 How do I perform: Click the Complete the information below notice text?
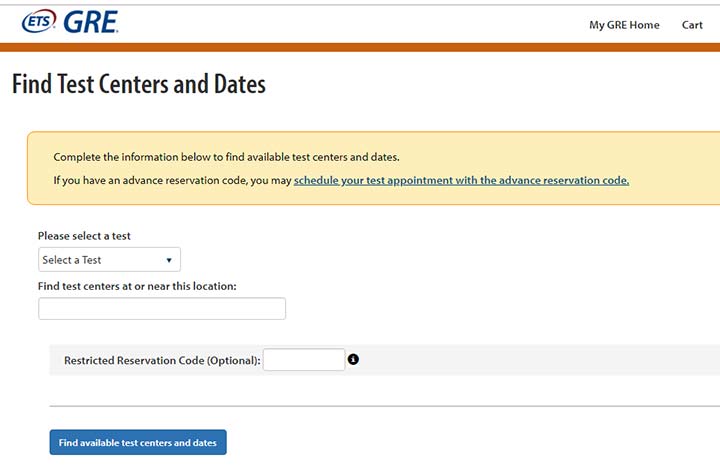(226, 157)
